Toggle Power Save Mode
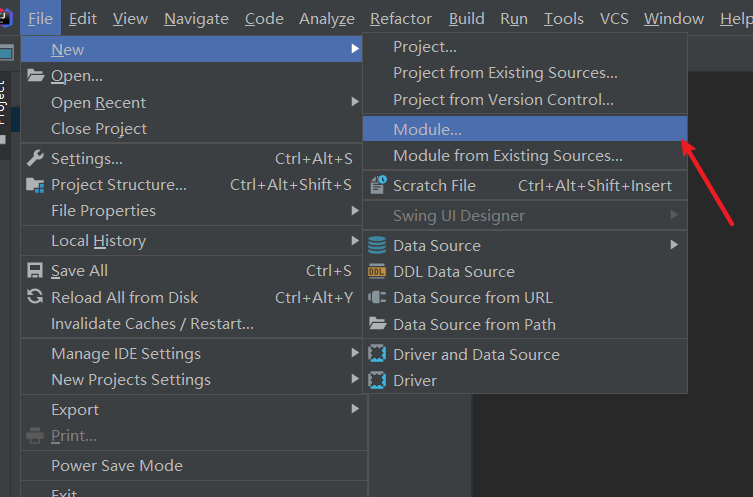 117,465
